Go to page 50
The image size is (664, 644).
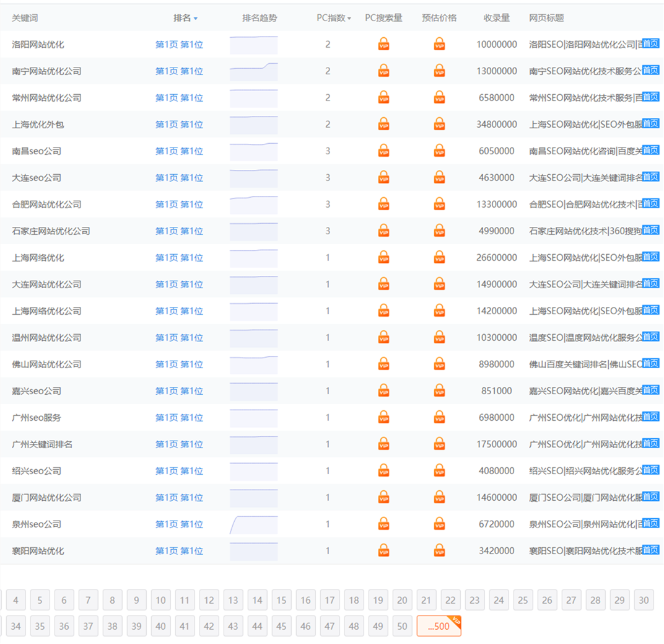click(402, 626)
